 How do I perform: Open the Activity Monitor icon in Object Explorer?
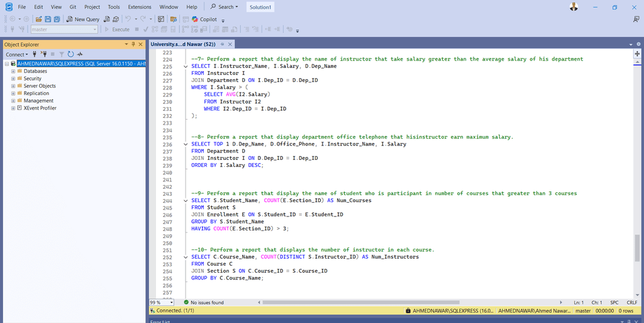click(x=80, y=54)
